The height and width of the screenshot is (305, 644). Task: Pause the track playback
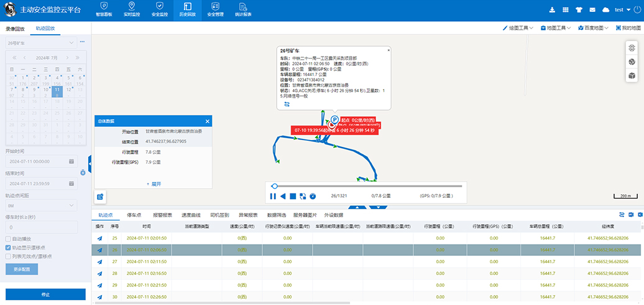(272, 196)
